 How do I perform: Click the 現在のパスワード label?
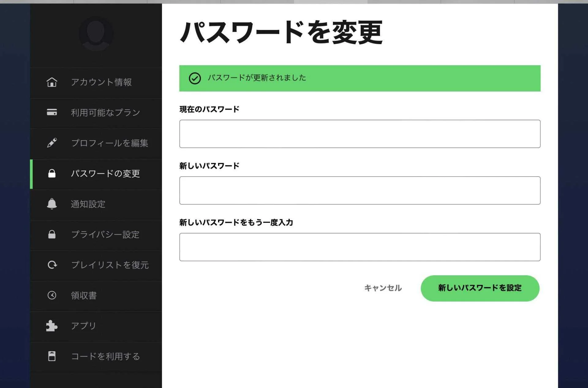point(209,109)
